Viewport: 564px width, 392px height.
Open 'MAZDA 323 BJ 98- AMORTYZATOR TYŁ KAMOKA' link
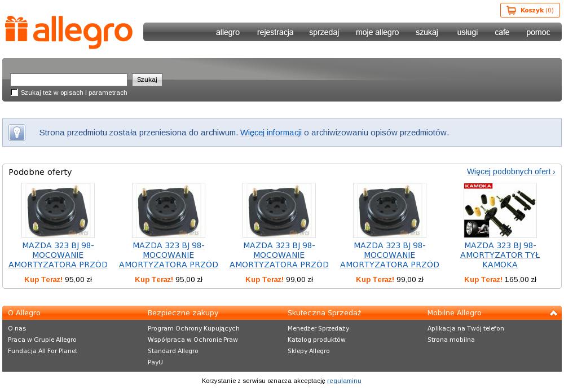[x=500, y=255]
